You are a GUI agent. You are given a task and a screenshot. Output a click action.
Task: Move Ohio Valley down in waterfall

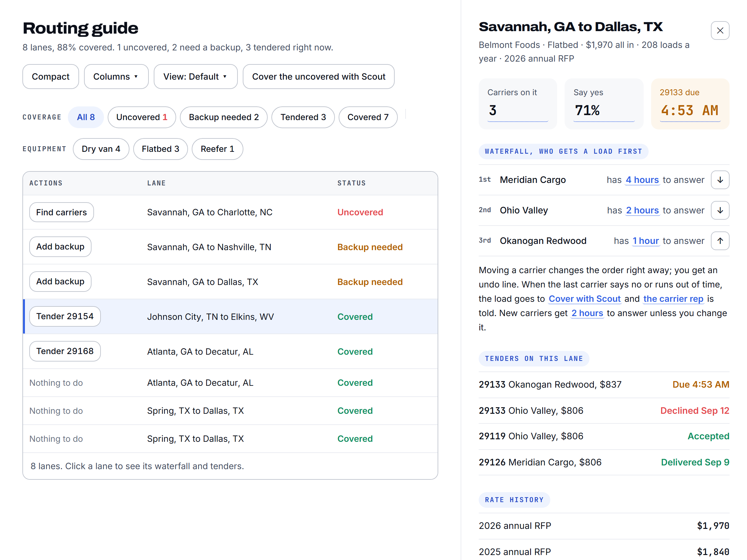click(x=720, y=210)
